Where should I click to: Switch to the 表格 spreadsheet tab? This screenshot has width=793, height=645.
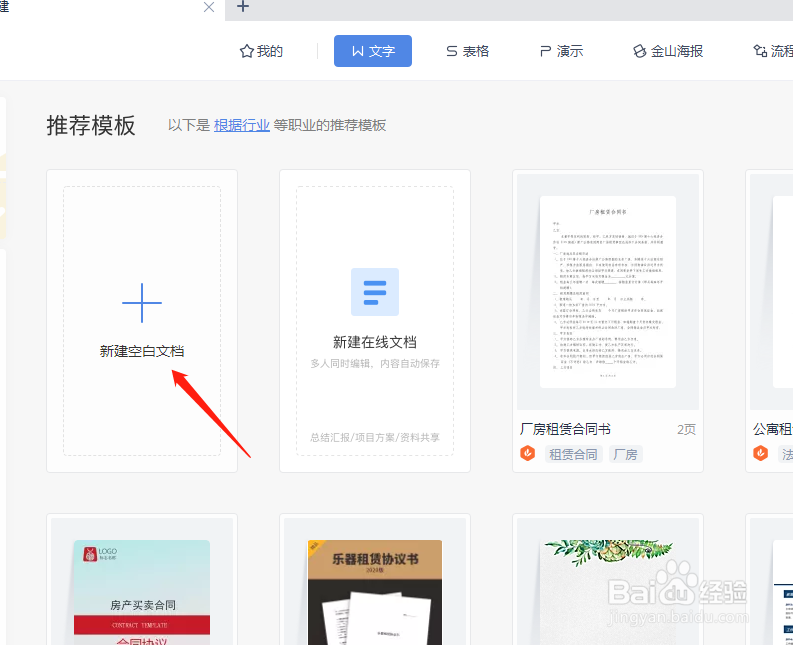click(467, 51)
